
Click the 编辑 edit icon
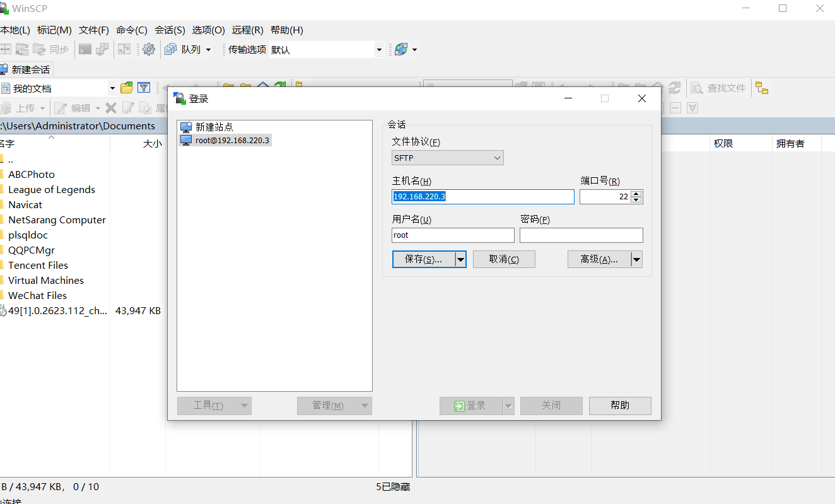[x=61, y=108]
